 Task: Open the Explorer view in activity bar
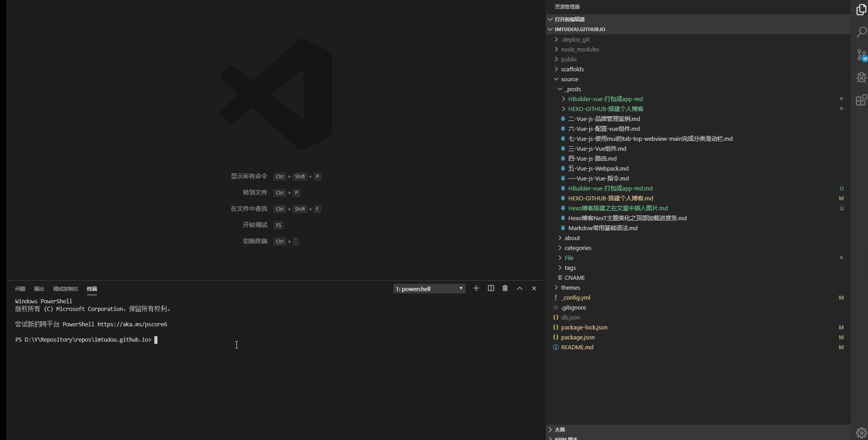[861, 9]
